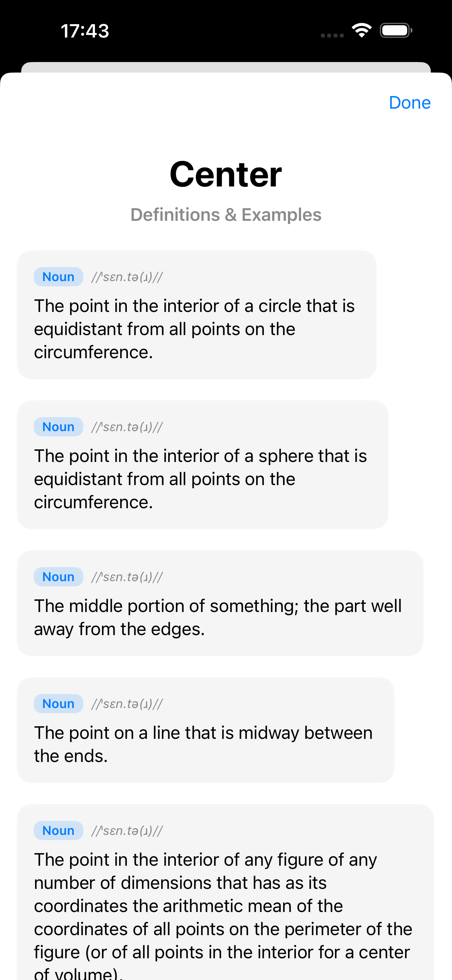
Task: Tap the Done button
Action: (409, 103)
